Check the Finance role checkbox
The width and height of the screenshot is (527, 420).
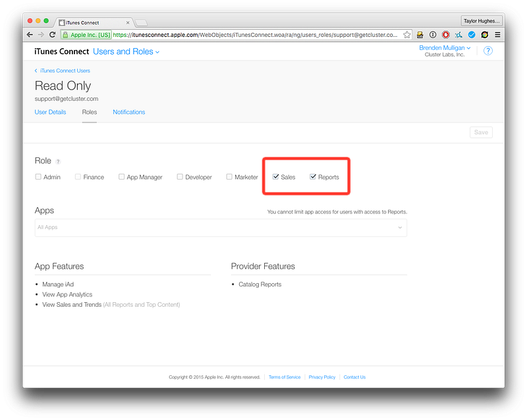tap(78, 176)
